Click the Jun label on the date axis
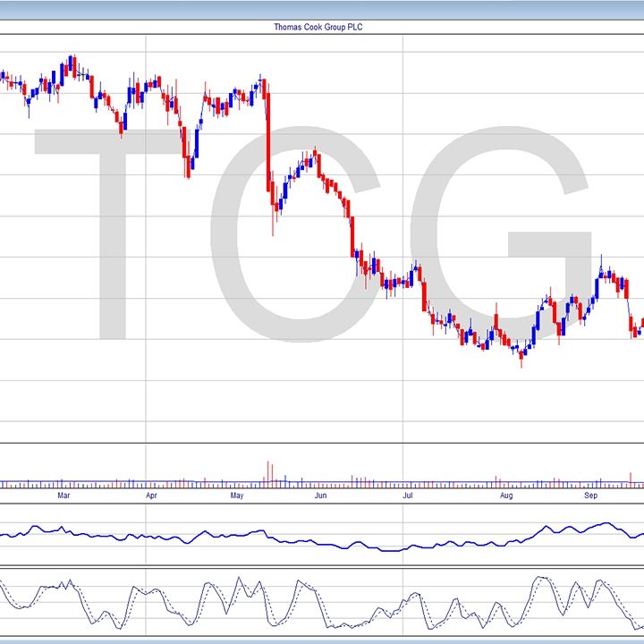This screenshot has height=644, width=644. 320,495
